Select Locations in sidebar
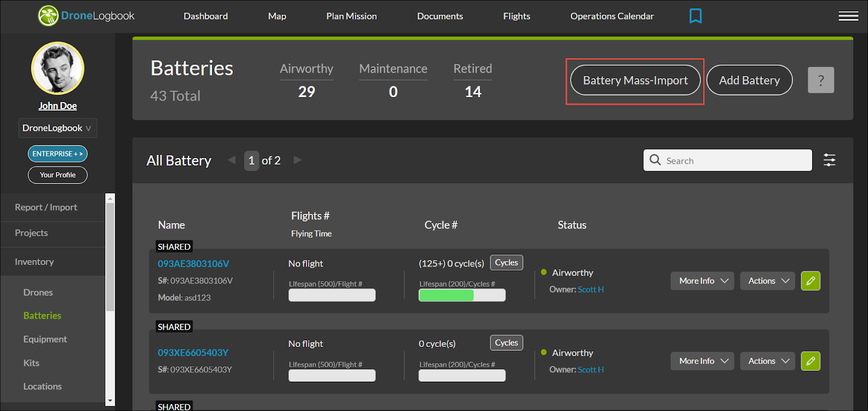Image resolution: width=868 pixels, height=411 pixels. 42,387
